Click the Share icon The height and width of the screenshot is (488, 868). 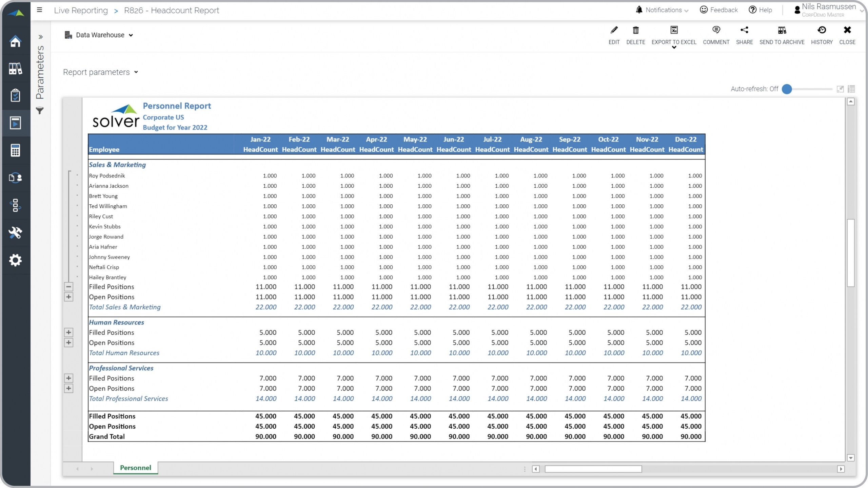[x=744, y=31]
